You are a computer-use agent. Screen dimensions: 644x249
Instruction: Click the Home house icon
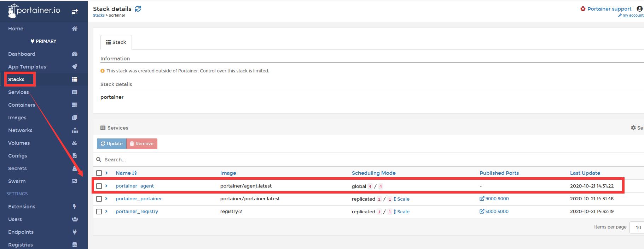[x=75, y=29]
